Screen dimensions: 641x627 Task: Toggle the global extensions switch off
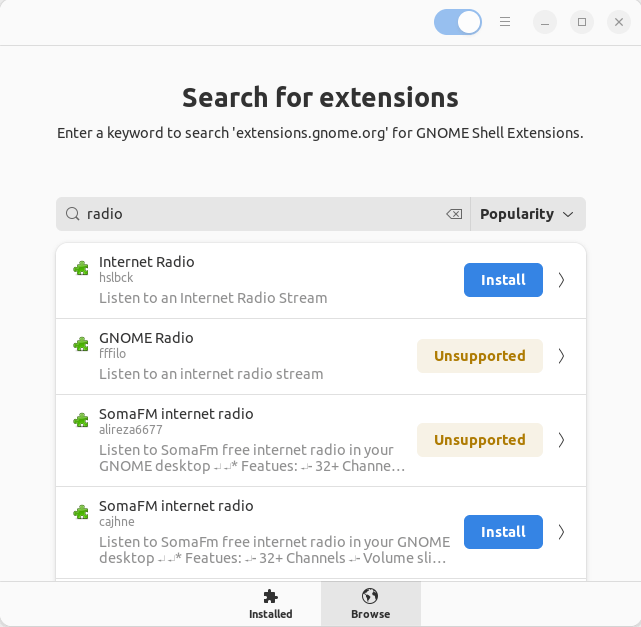point(457,22)
